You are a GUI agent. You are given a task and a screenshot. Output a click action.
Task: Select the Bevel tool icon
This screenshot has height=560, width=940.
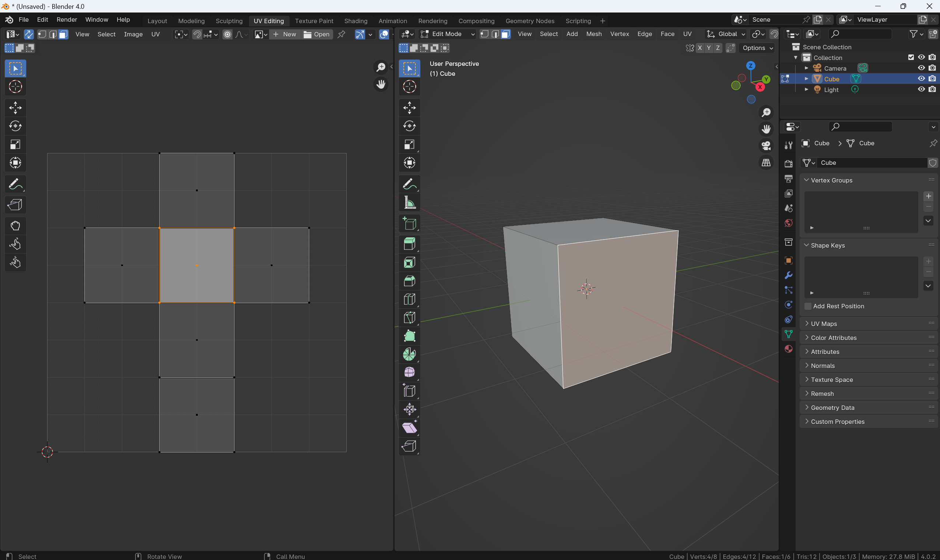click(409, 281)
